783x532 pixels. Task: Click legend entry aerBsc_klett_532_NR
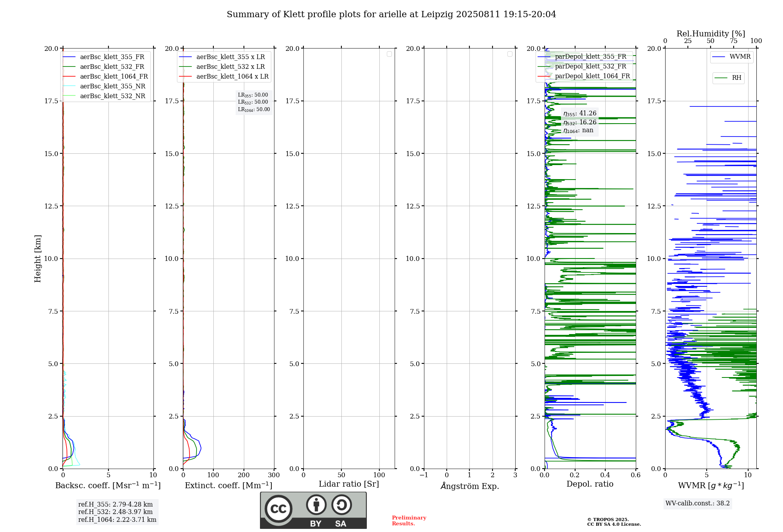[x=113, y=96]
